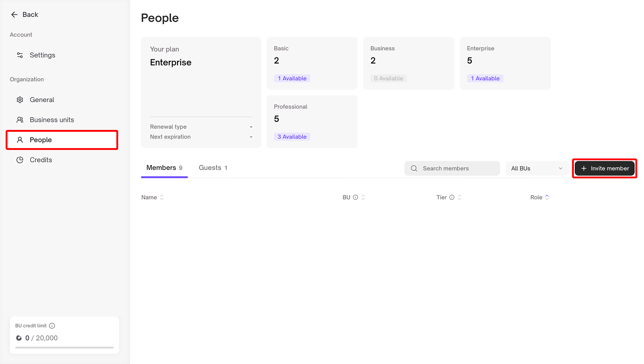
Task: Click the Invite member button
Action: [605, 168]
